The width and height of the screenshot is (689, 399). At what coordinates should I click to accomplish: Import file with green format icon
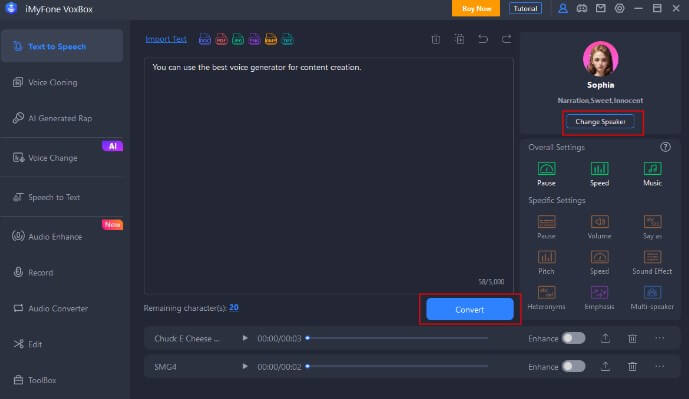click(x=238, y=40)
